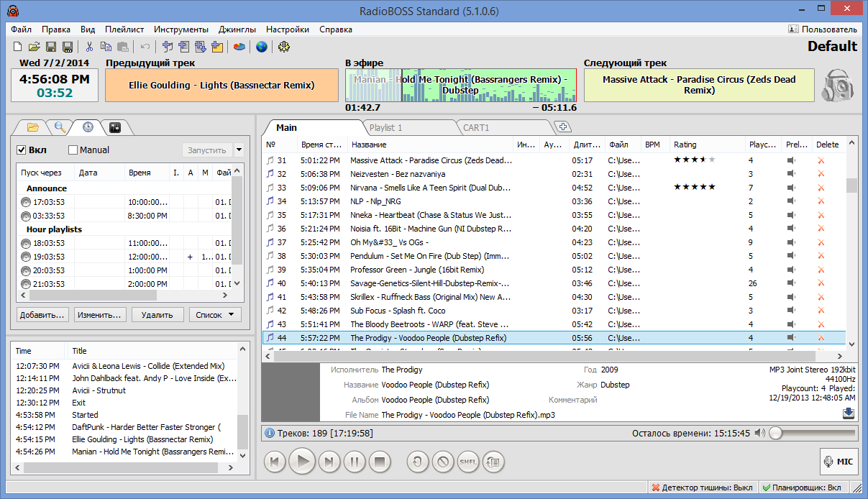Open the search magnifier tab
This screenshot has width=868, height=499.
(60, 127)
